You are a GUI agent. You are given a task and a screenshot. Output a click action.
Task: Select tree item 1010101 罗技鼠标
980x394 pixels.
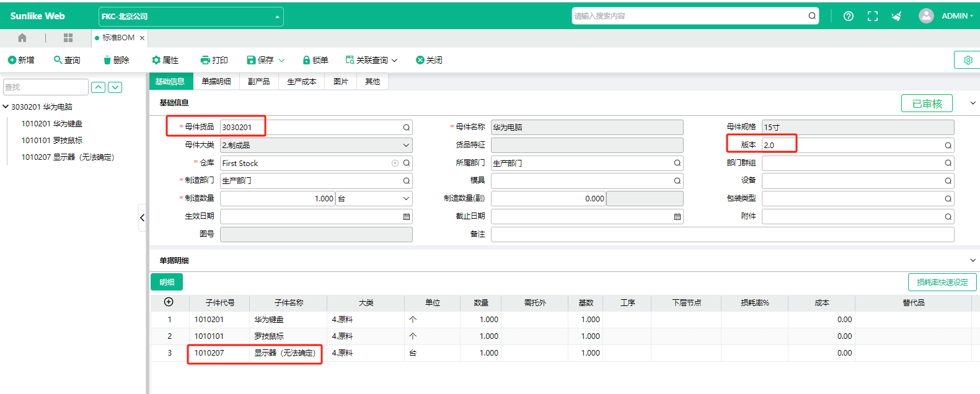(52, 141)
